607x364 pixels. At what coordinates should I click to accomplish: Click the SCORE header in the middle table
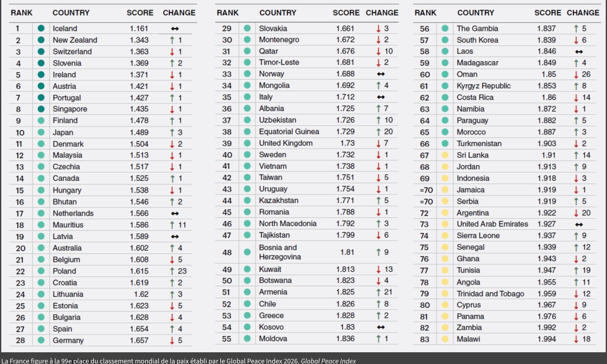[x=346, y=13]
